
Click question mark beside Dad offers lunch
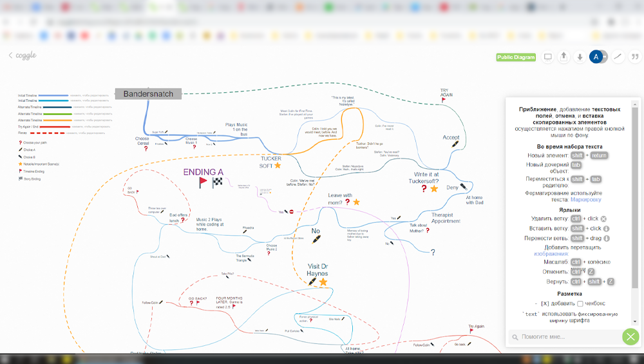coord(183,220)
